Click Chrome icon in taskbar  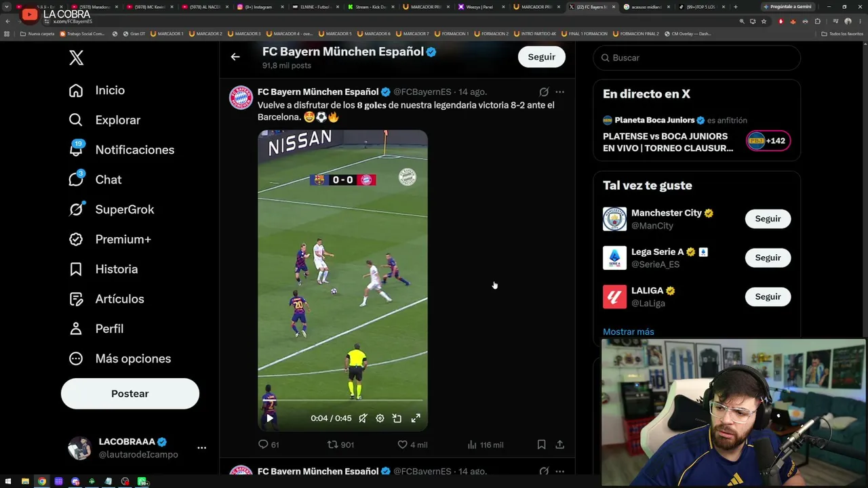coord(42,481)
